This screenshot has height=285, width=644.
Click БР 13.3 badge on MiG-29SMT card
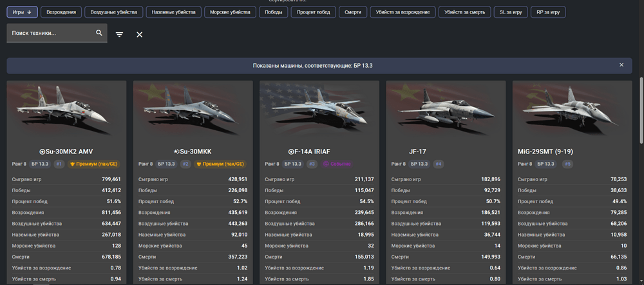546,164
